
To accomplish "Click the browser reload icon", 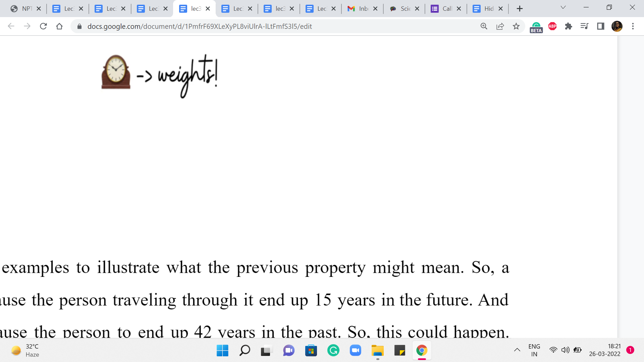I will pos(43,26).
